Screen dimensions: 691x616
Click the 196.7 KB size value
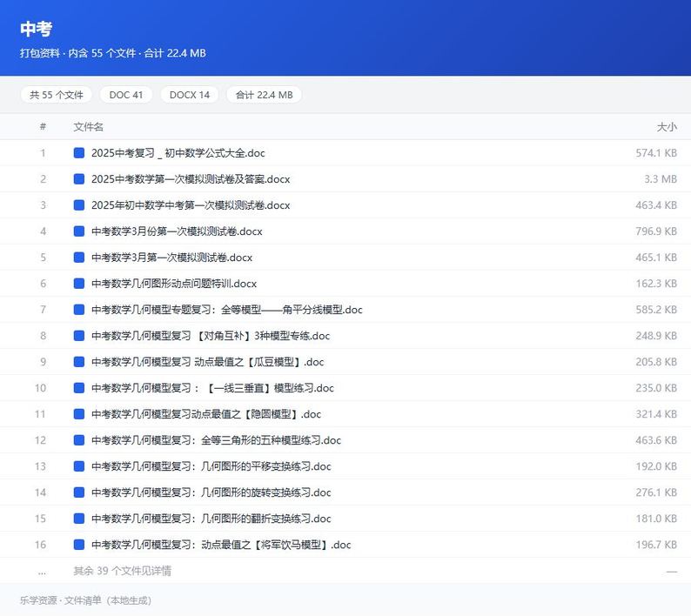[x=656, y=545]
